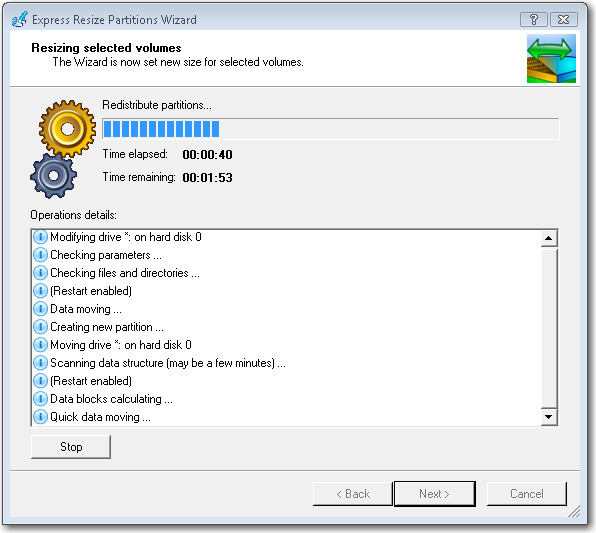This screenshot has height=533, width=596.
Task: Click the golden gear progress icon
Action: coord(67,128)
